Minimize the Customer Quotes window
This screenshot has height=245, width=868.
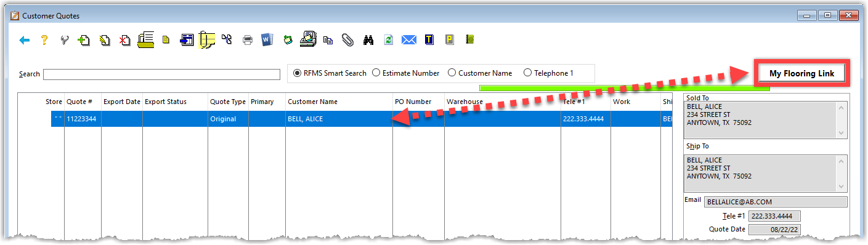click(808, 15)
